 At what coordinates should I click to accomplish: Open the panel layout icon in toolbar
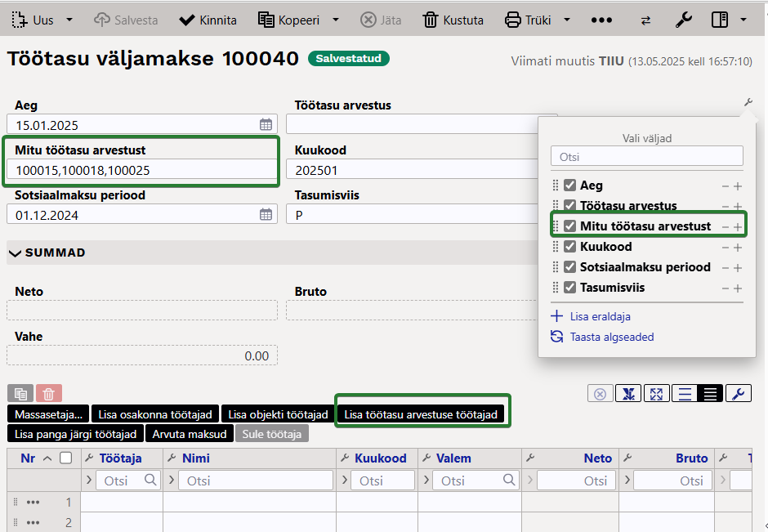(x=720, y=20)
